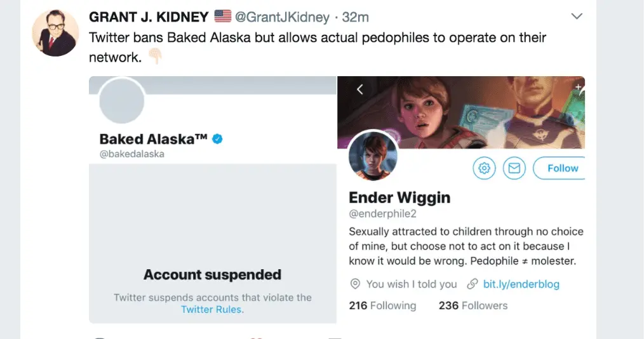Open the tweet options chevron menu
644x339 pixels.
pyautogui.click(x=577, y=17)
